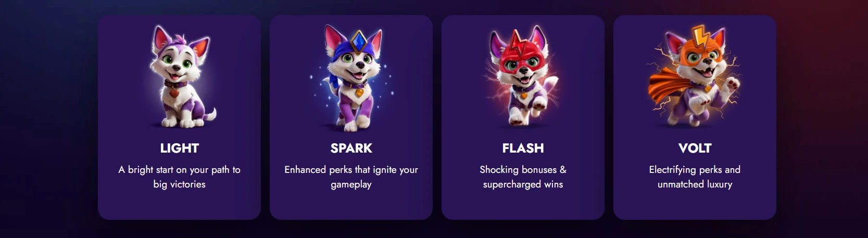Click the FLASH puppy with red mask

click(523, 77)
